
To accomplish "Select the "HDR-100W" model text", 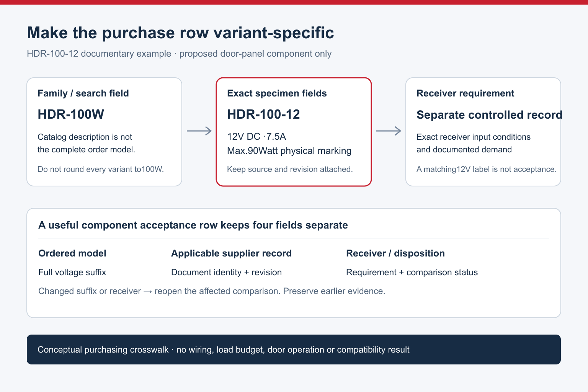I will tap(71, 114).
